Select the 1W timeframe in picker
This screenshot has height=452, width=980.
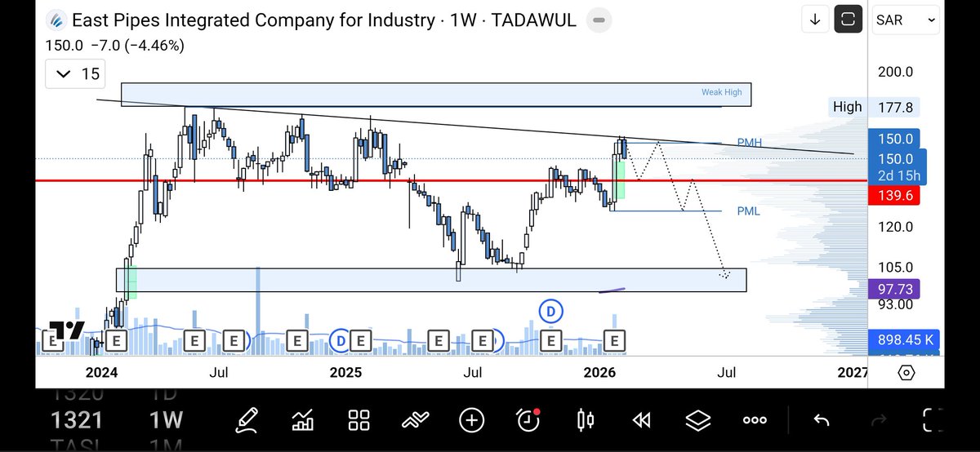(167, 420)
